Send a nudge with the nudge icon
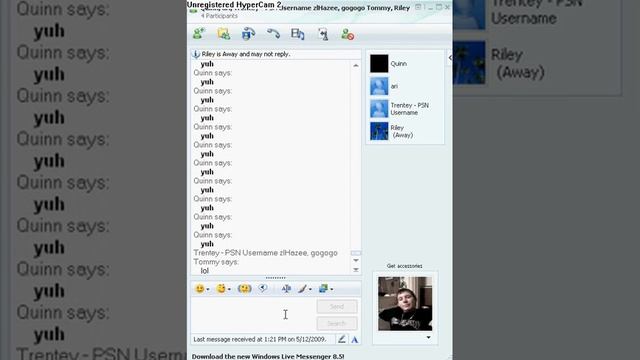Viewport: 640px width, 360px height. (x=244, y=289)
